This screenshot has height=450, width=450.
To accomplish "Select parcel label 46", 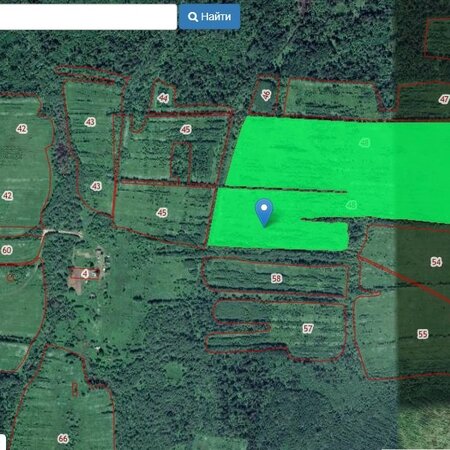I will point(266,95).
